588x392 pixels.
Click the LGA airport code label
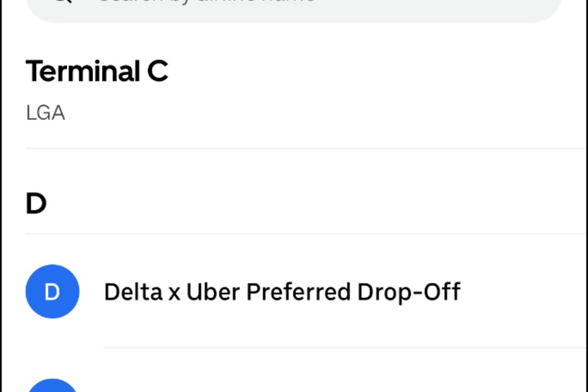[x=45, y=113]
